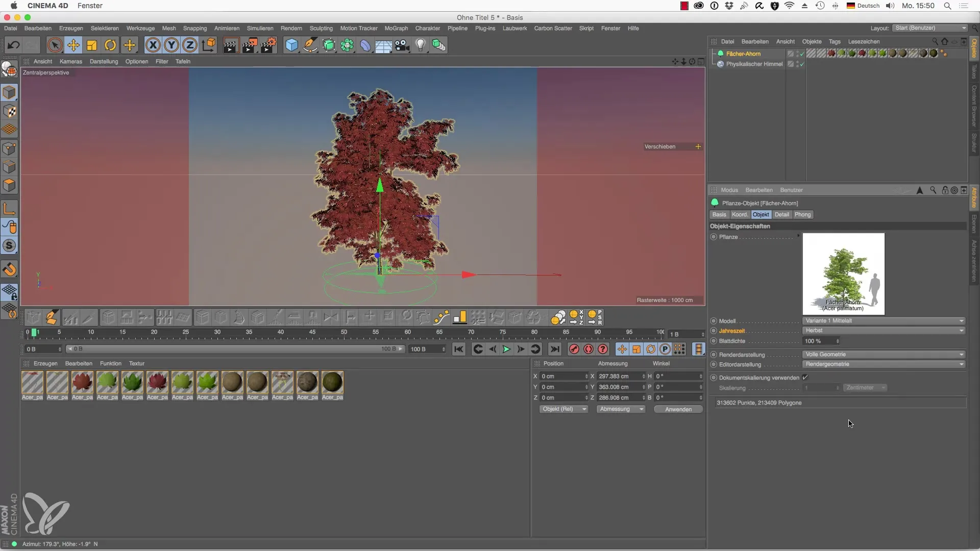This screenshot has height=551, width=980.
Task: Open the Sculpting menu
Action: click(321, 29)
